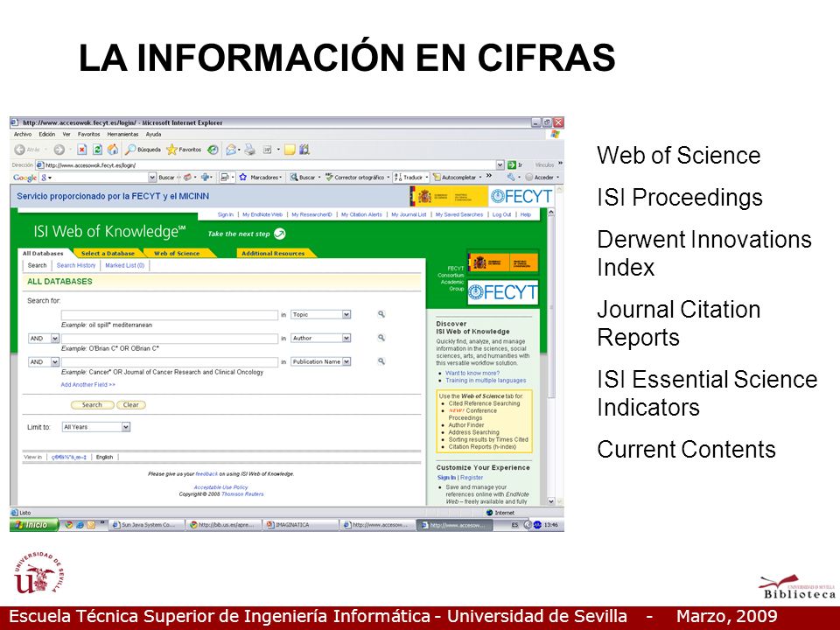Switch to Select a Database tab
840x630 pixels.
tap(108, 254)
